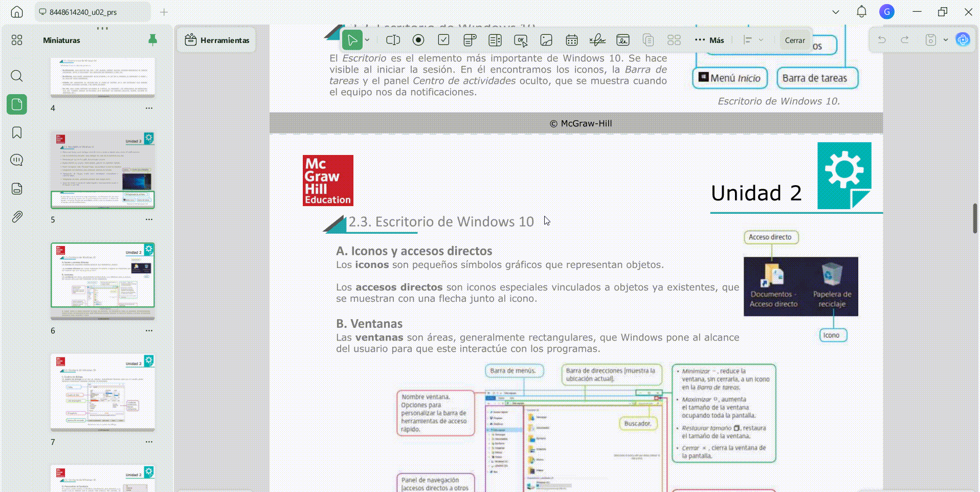Choose the digital signature field tool
This screenshot has height=492, width=980.
tap(623, 40)
